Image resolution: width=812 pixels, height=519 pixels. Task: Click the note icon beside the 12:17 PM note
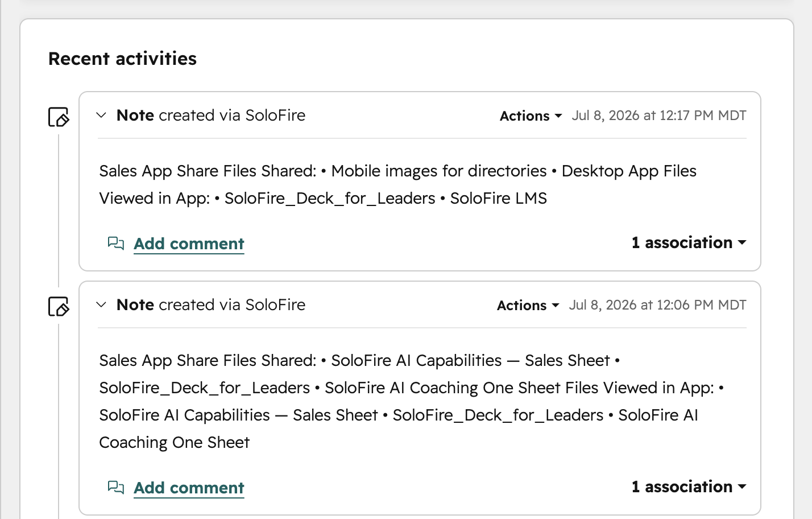[59, 117]
